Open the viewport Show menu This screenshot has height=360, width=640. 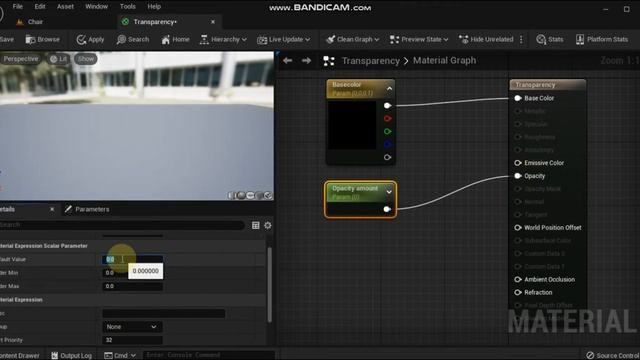click(86, 59)
